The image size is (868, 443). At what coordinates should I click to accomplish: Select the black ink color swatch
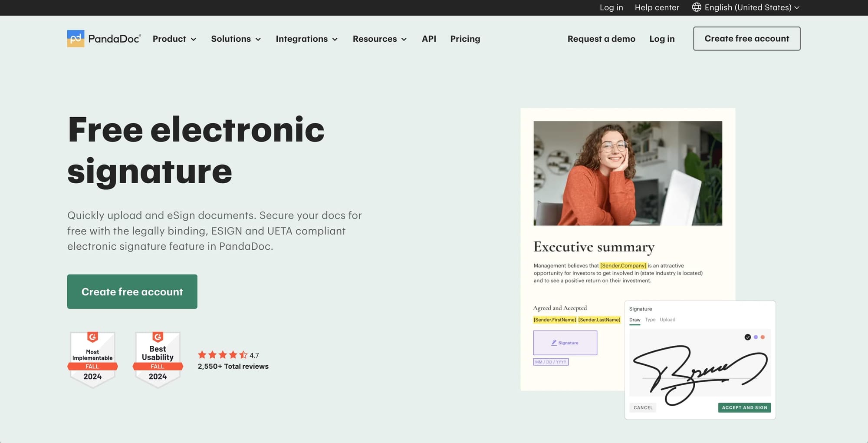747,337
